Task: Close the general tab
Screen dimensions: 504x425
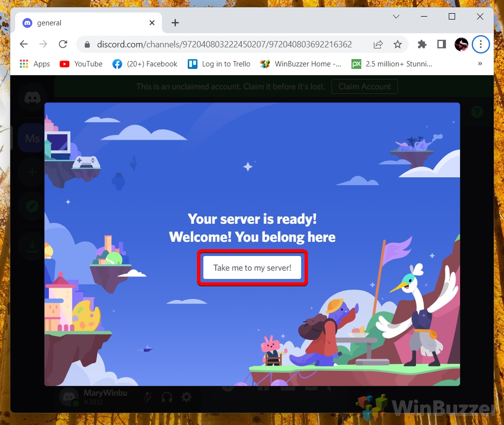Action: [x=152, y=23]
